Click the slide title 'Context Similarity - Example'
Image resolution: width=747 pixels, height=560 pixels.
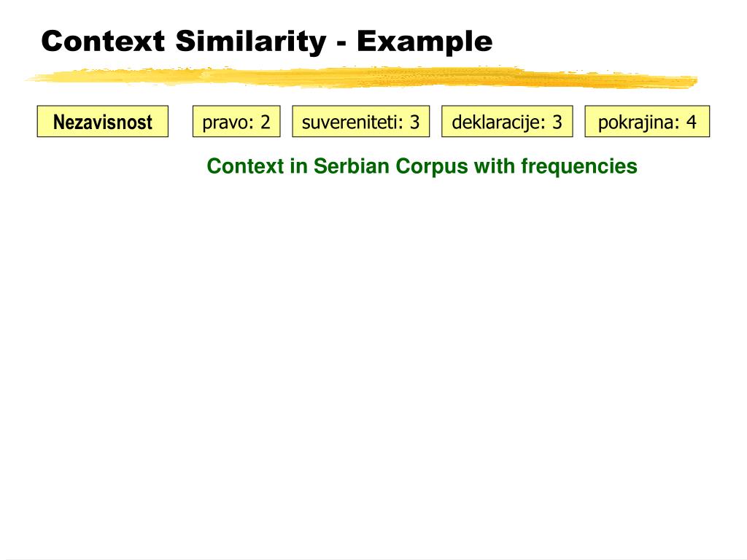[267, 41]
